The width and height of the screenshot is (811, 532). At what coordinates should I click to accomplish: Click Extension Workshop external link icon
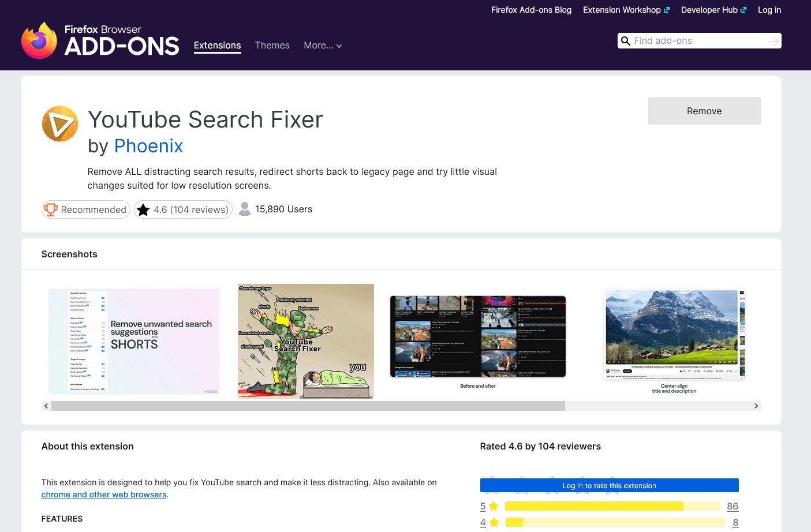pos(667,10)
